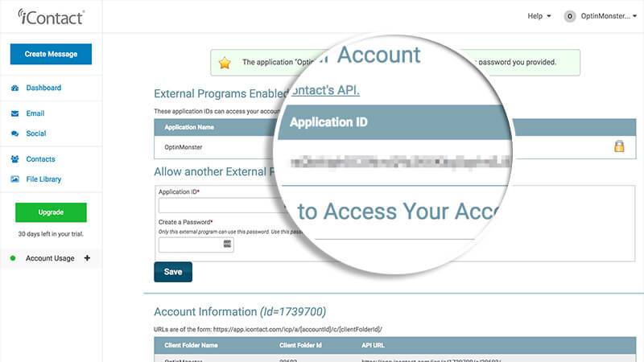Click the File Library image icon
The height and width of the screenshot is (362, 644).
pyautogui.click(x=14, y=179)
